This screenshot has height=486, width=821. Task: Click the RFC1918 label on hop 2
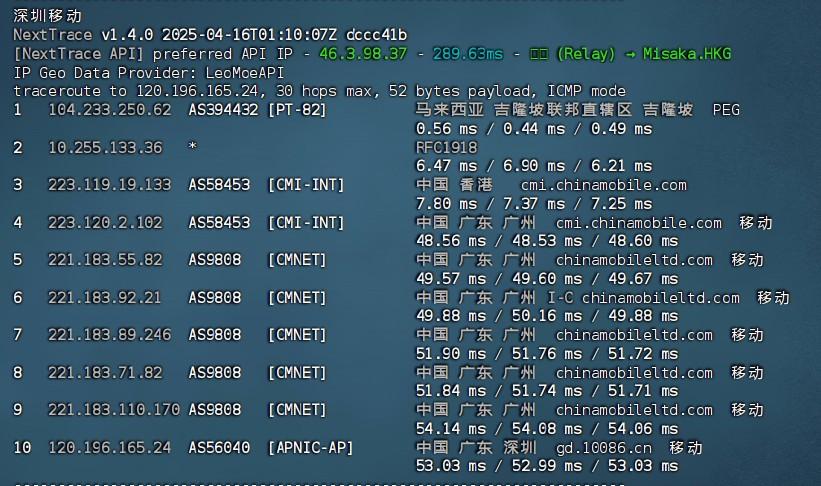[x=446, y=148]
